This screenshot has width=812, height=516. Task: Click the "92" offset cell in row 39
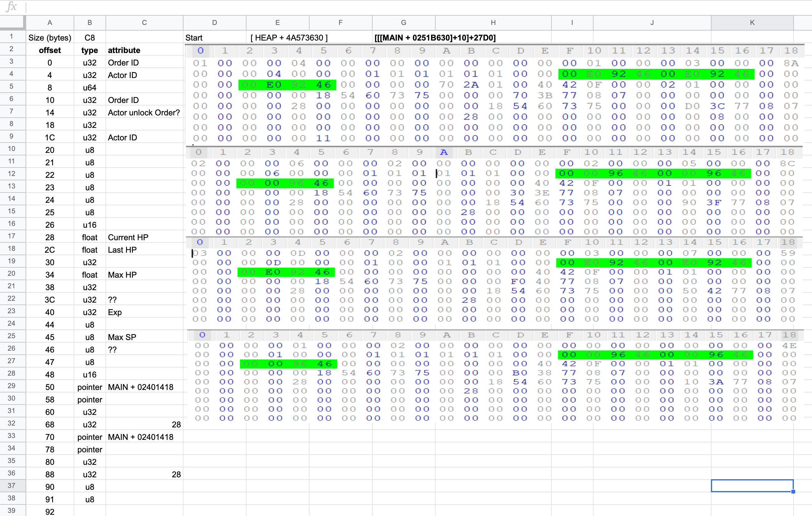[50, 511]
